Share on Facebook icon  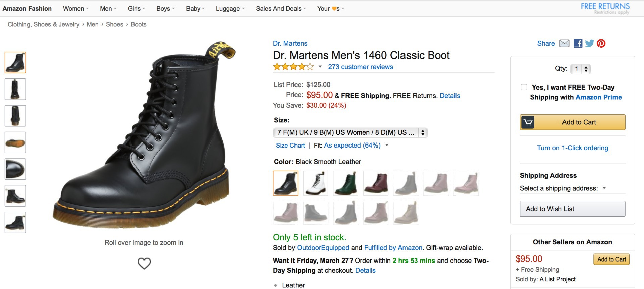point(578,43)
